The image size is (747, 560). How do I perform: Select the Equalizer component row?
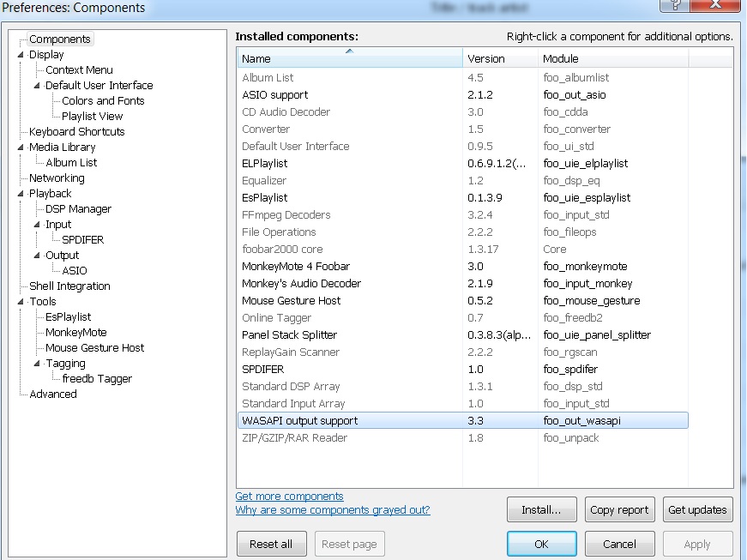(x=462, y=180)
